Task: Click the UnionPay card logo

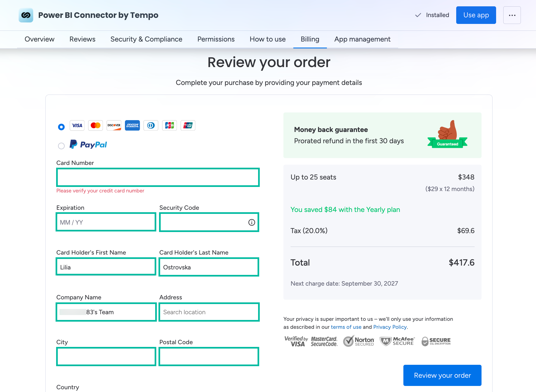Action: pos(188,125)
